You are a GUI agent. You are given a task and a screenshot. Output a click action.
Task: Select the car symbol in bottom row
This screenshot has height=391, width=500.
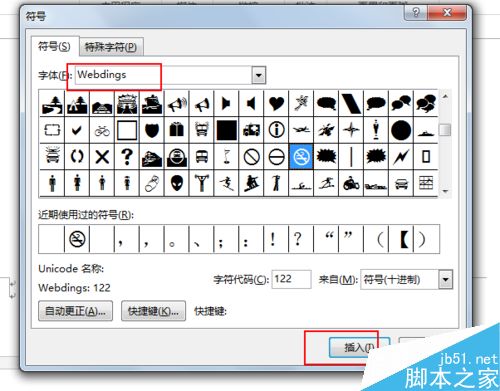pos(401,183)
